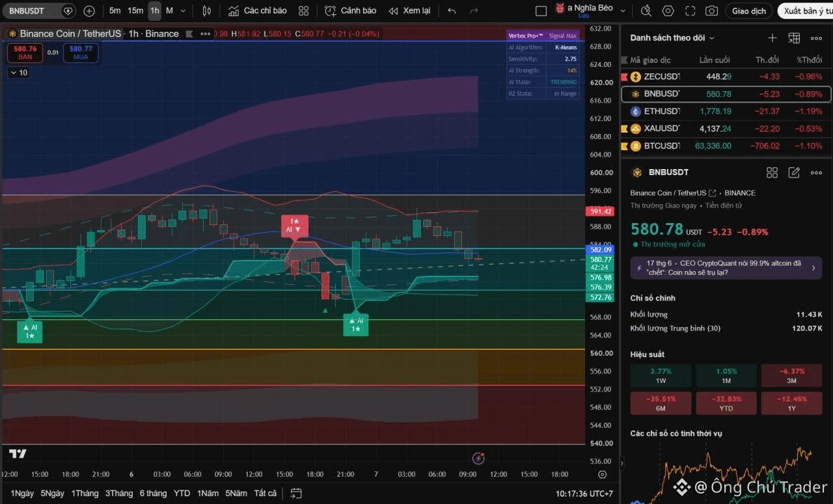
Task: Open the BNBUSDT note edit icon
Action: coord(794,172)
